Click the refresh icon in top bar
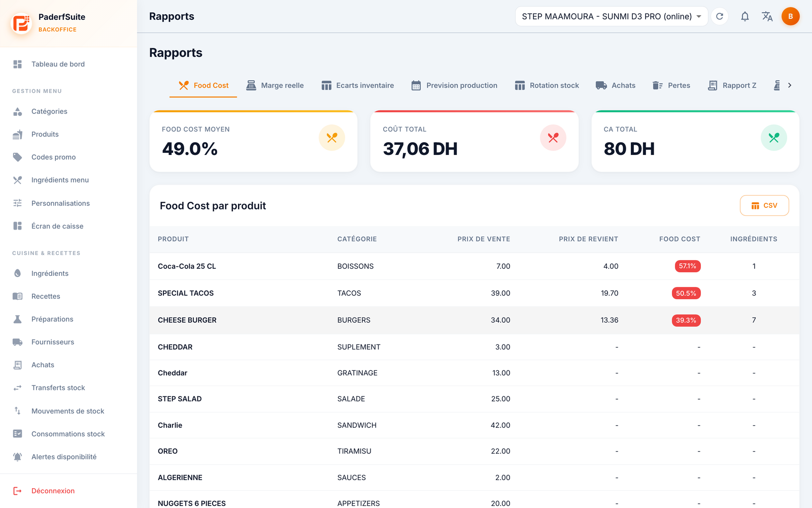 [x=720, y=16]
